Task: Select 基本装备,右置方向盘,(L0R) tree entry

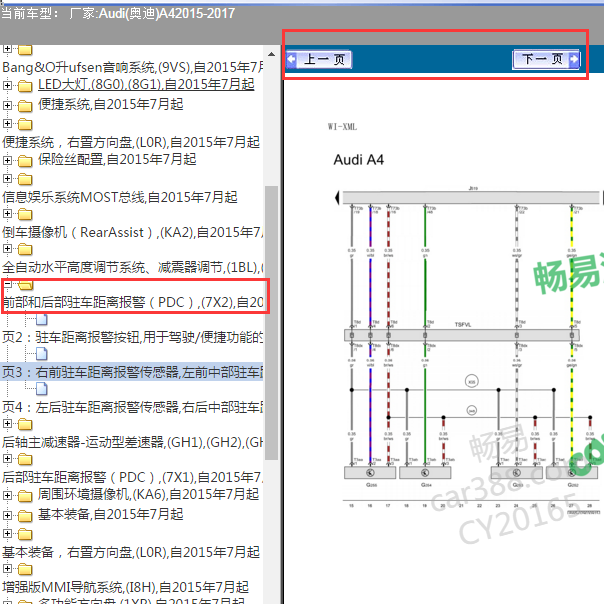Action: [x=131, y=552]
